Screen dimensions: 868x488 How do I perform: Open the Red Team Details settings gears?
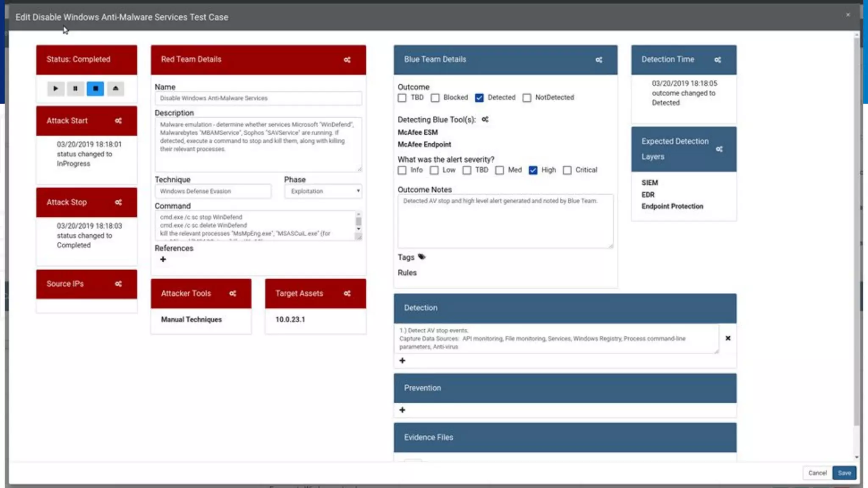point(347,60)
